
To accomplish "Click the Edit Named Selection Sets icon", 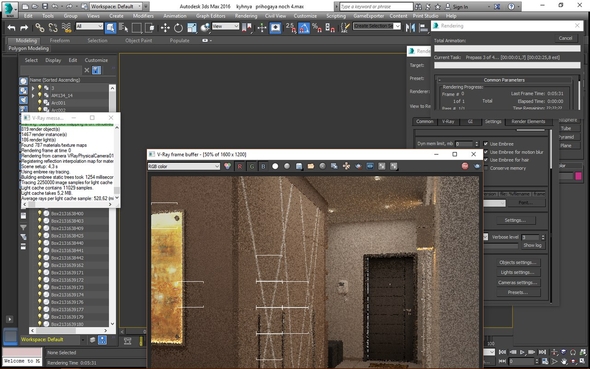I will click(344, 27).
